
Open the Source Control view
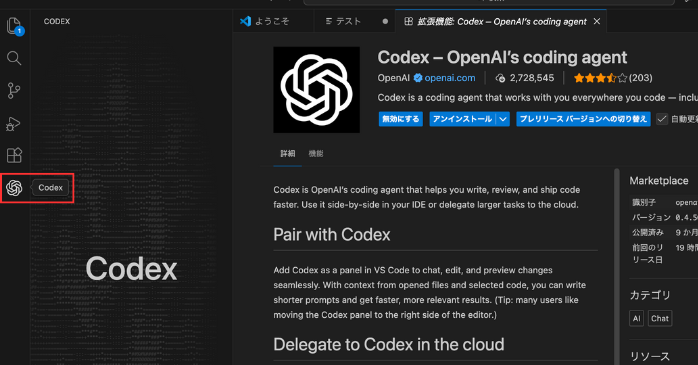(14, 90)
